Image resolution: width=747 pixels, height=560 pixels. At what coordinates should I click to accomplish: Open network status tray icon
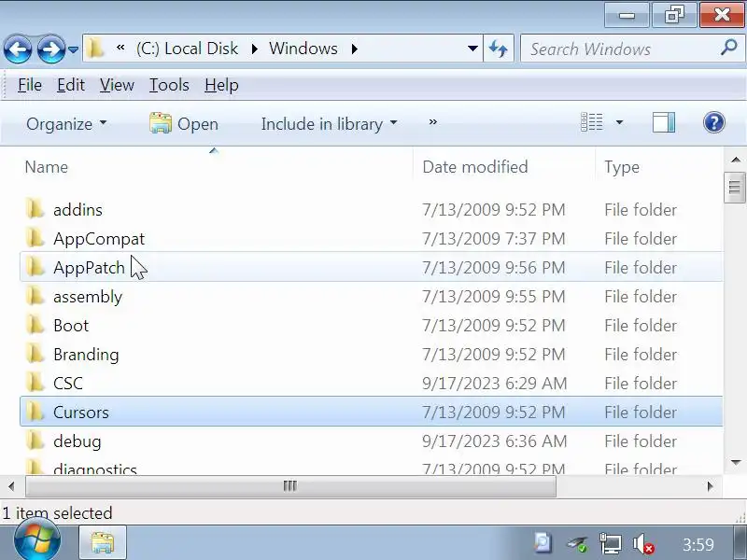coord(610,543)
